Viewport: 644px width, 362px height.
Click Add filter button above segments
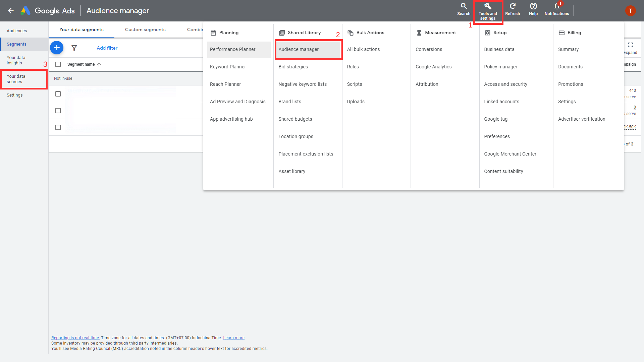(x=106, y=48)
